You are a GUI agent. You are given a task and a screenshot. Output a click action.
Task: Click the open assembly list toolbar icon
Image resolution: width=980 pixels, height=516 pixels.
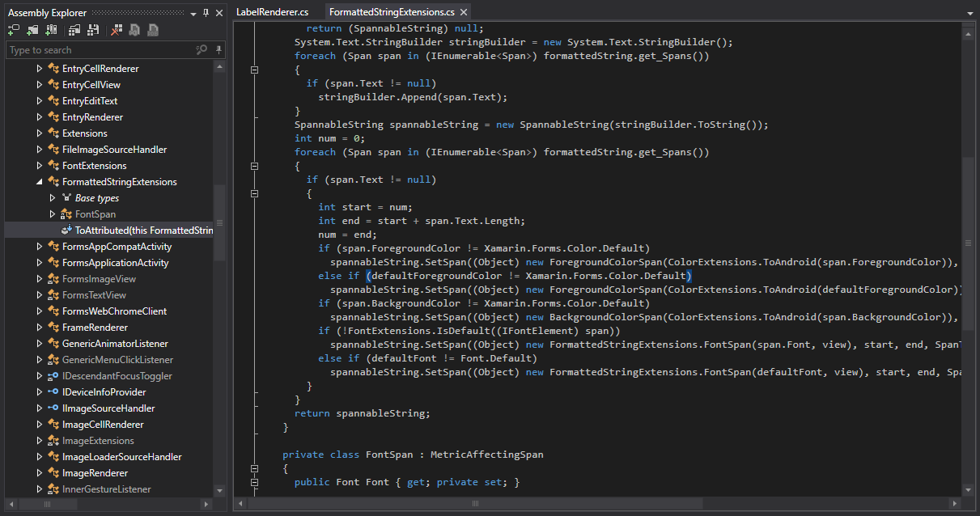coord(74,30)
